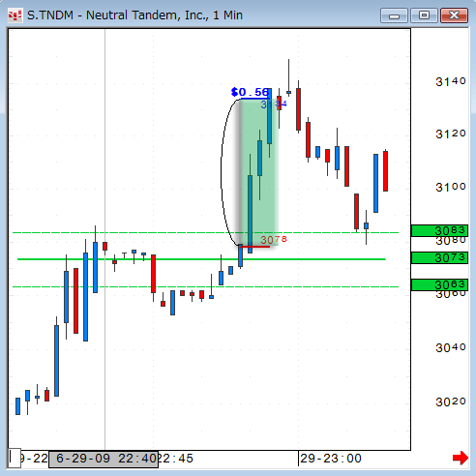Select the 3063 price level marker

pos(439,285)
